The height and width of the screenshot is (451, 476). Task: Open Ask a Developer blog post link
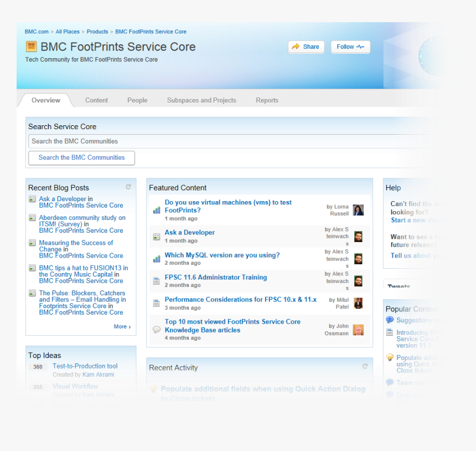click(63, 199)
